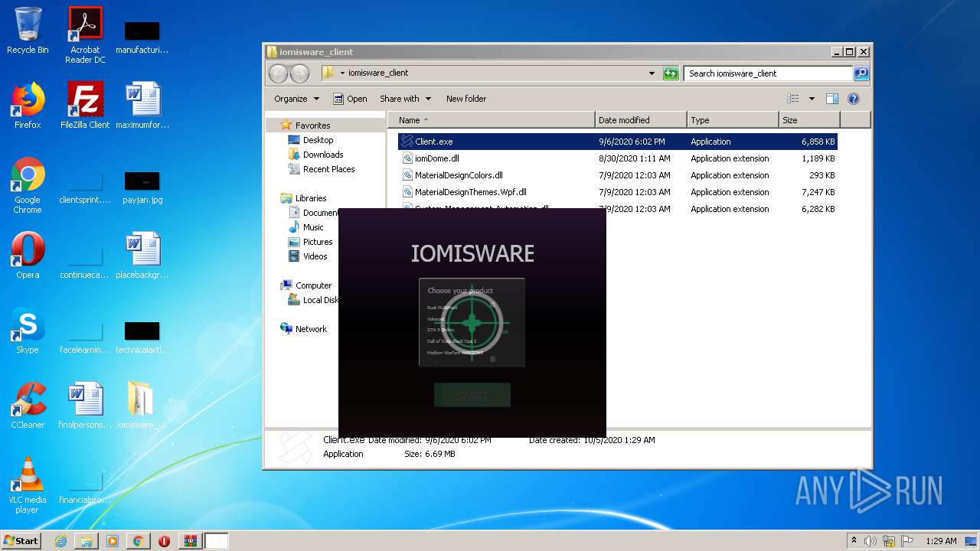
Task: Expand the address bar history dropdown
Action: click(x=652, y=73)
